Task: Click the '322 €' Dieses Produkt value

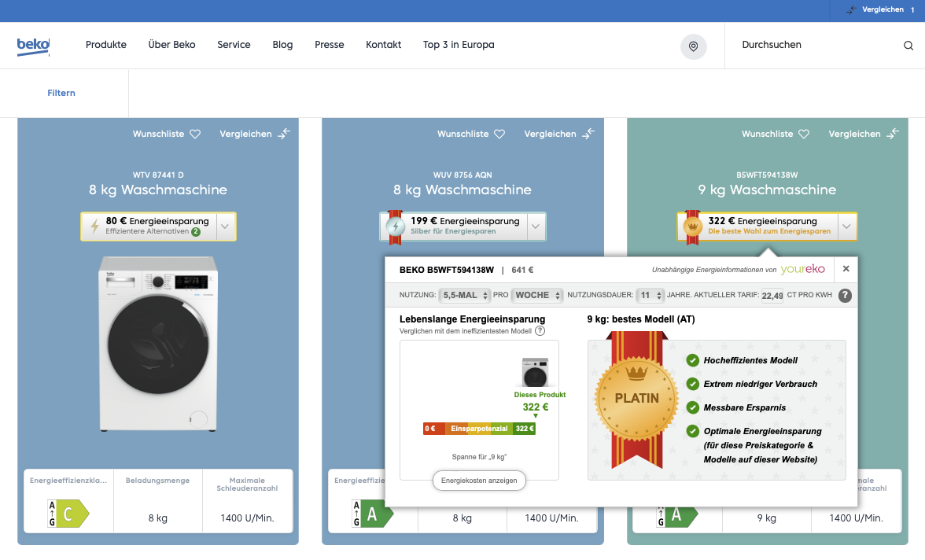Action: 536,407
